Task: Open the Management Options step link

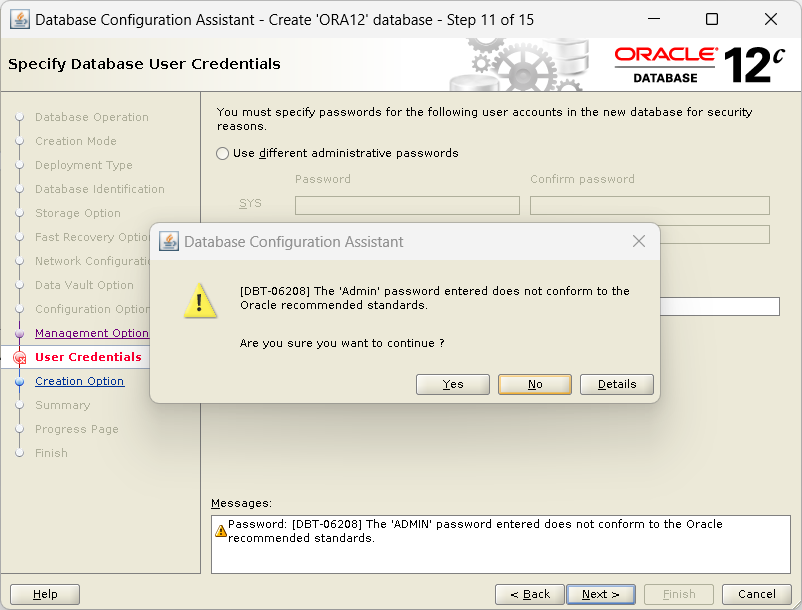Action: pos(92,333)
